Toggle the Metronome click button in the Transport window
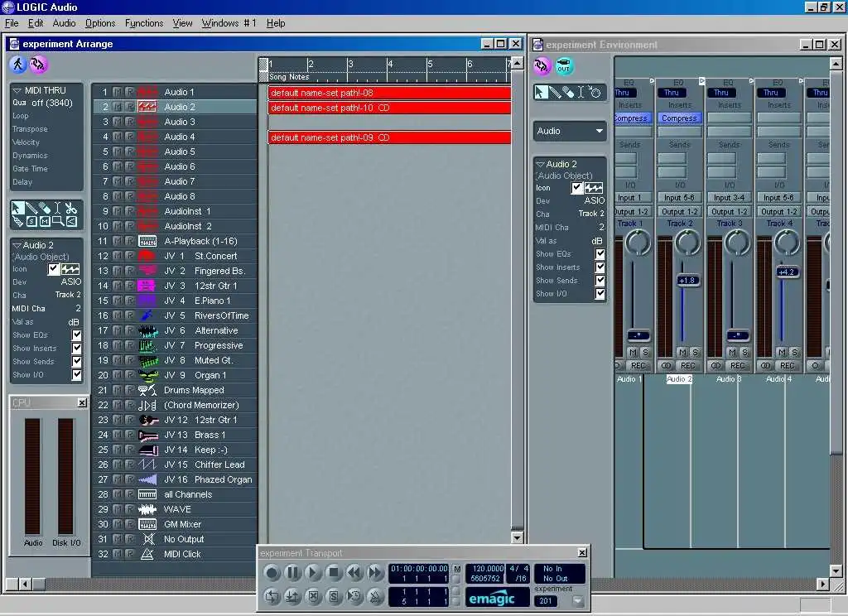This screenshot has height=616, width=848. coord(375,596)
